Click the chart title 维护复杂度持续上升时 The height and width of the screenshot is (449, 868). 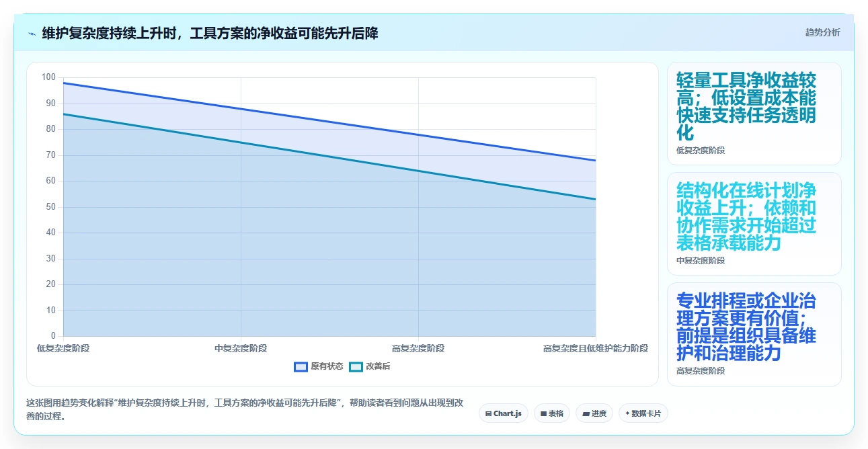(x=210, y=33)
